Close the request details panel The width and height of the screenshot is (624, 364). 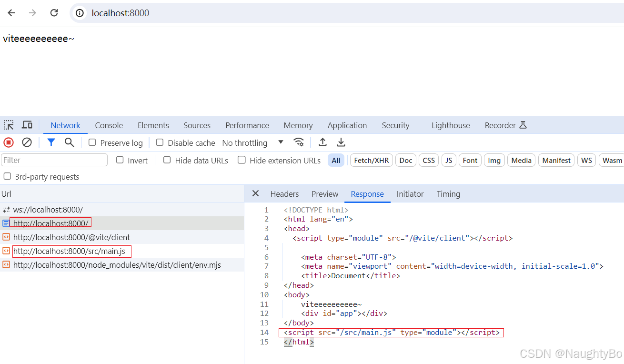tap(255, 193)
